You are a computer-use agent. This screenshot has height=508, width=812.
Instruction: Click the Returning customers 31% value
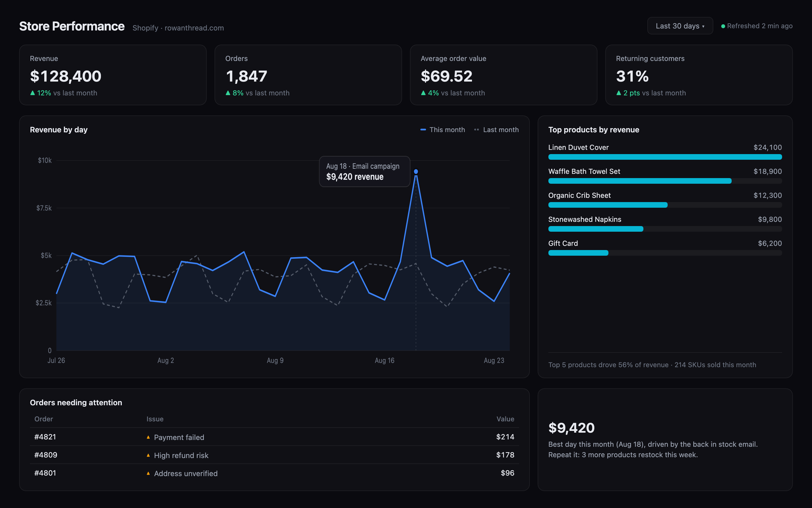pos(632,76)
